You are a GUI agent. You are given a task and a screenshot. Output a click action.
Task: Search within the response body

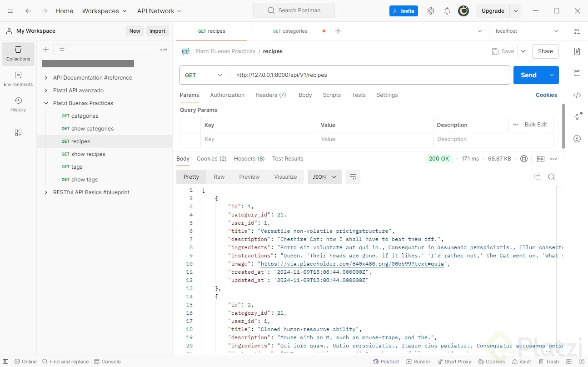tap(552, 177)
